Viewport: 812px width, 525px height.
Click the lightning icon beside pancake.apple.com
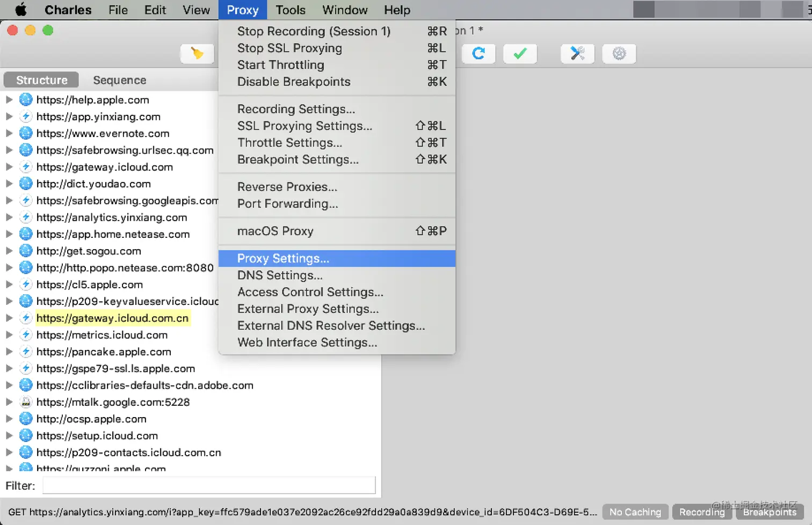point(26,352)
